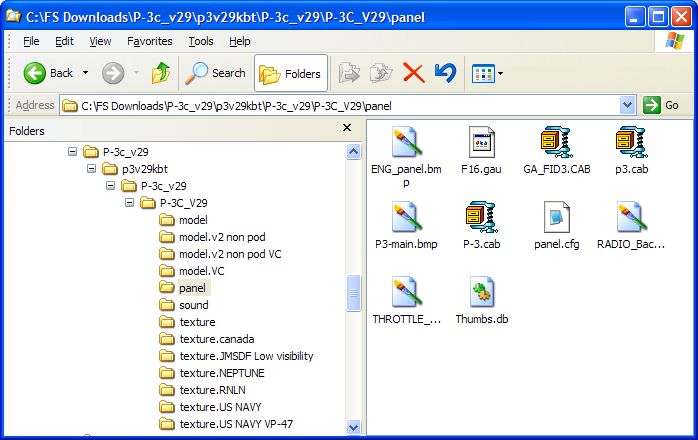
Task: Select the panel folder in tree
Action: tap(192, 288)
